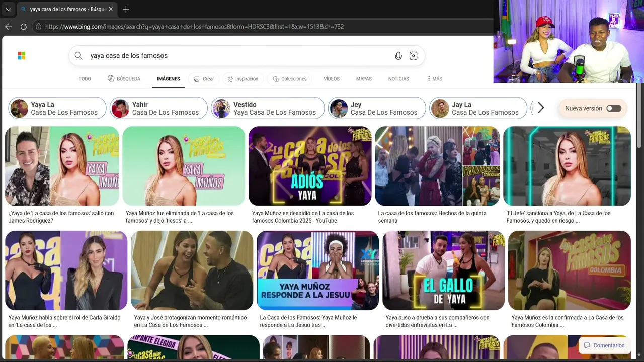Viewport: 644px width, 362px height.
Task: Open 'Yaya Muñoz fue eliminada' image thumbnail
Action: coord(184,166)
